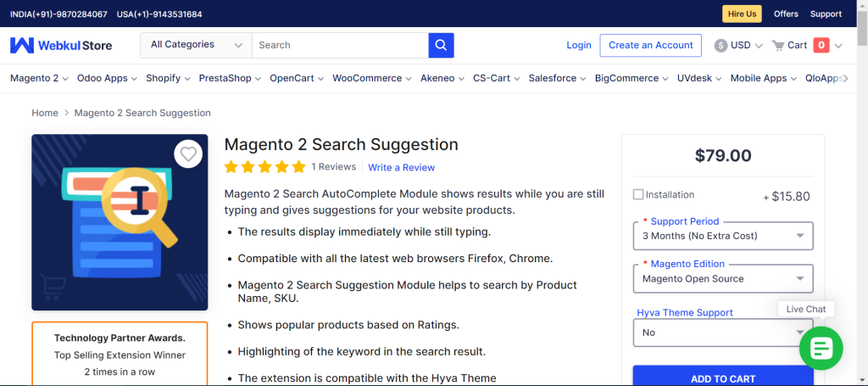Open the WooCommerce menu

tap(371, 78)
